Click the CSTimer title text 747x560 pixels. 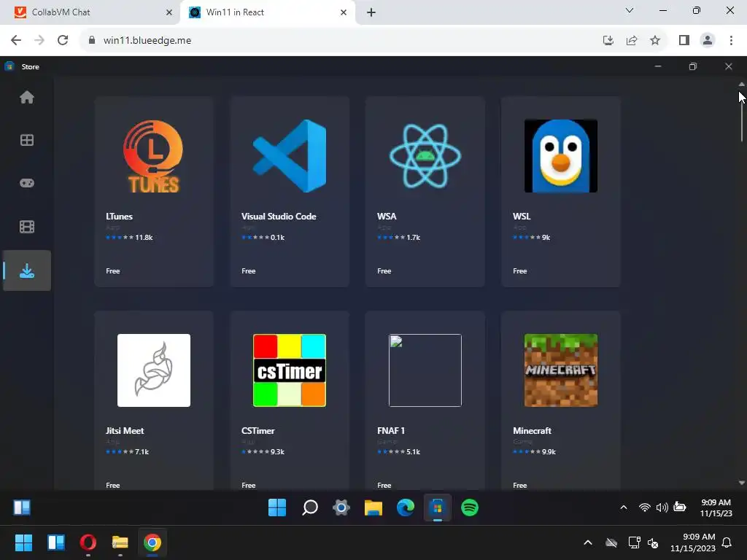point(258,430)
